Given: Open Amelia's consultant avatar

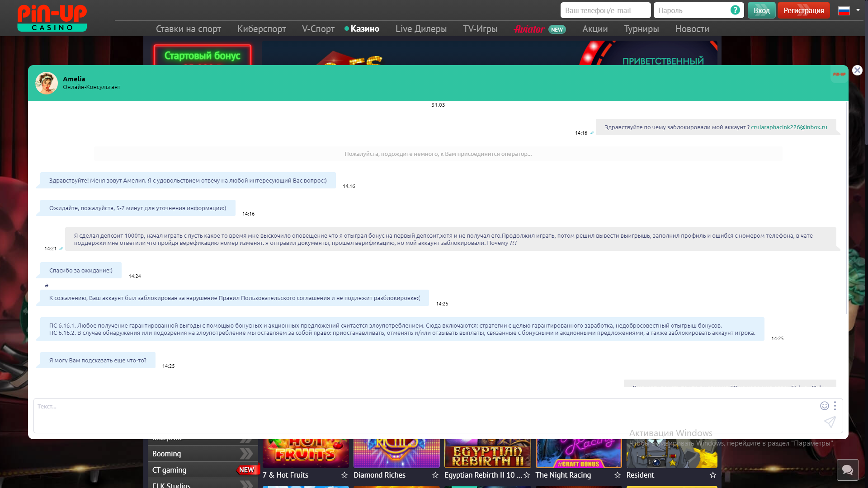Looking at the screenshot, I should [47, 83].
